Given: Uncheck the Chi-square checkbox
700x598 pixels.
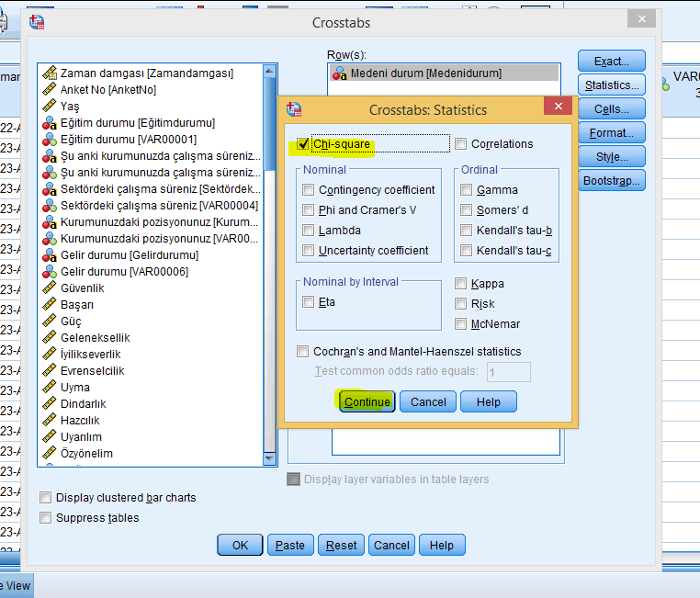Looking at the screenshot, I should tap(303, 144).
